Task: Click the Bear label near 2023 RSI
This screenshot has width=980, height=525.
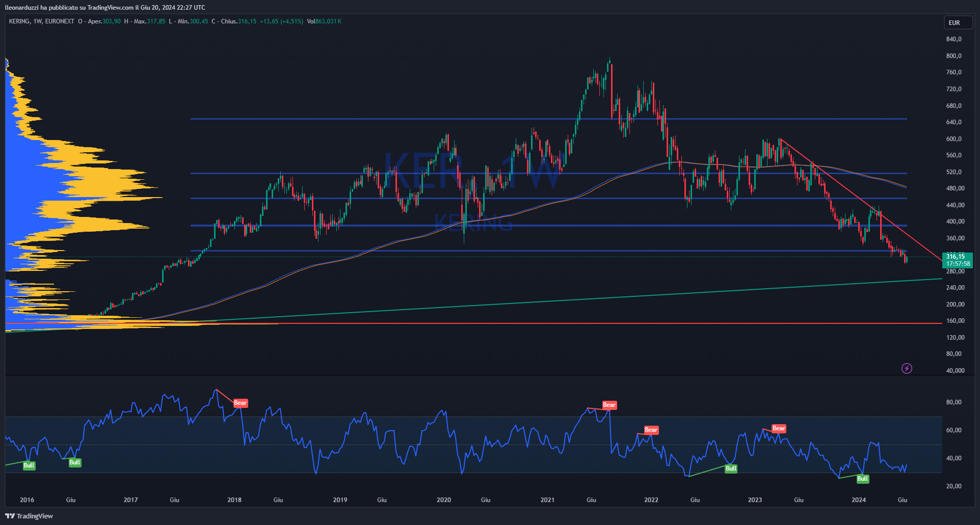Action: click(779, 428)
